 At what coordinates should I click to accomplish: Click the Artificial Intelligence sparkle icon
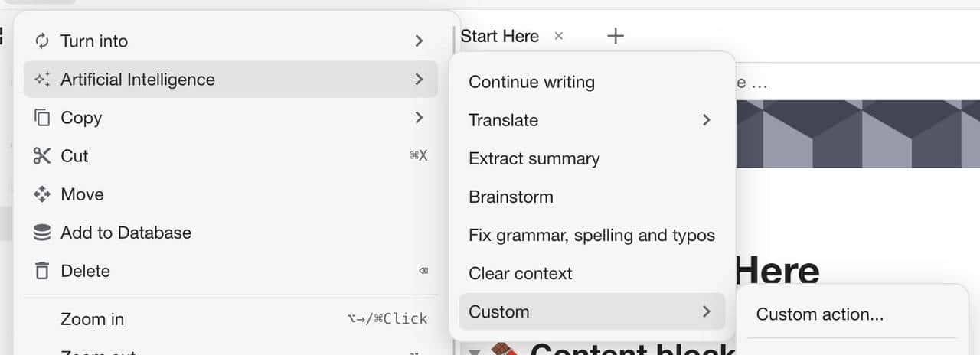coord(42,80)
